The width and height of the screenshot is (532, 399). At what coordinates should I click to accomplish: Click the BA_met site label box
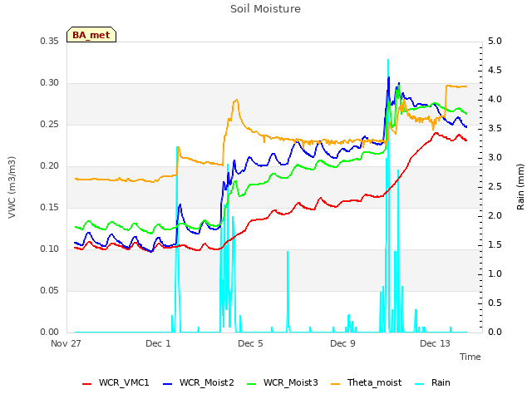pos(91,35)
